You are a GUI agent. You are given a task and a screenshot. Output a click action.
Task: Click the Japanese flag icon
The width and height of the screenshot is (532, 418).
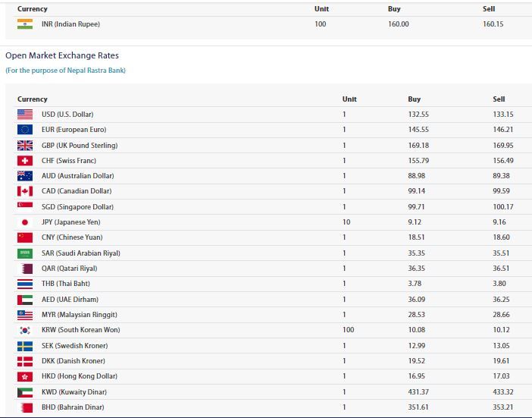pos(25,222)
